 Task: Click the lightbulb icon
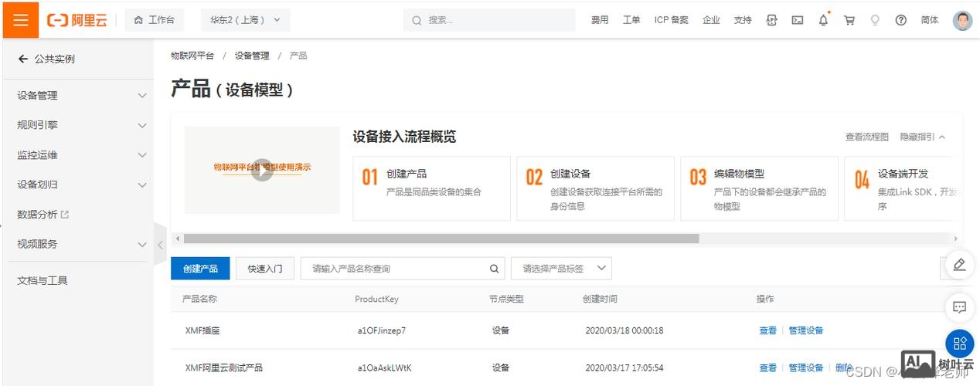pos(875,20)
